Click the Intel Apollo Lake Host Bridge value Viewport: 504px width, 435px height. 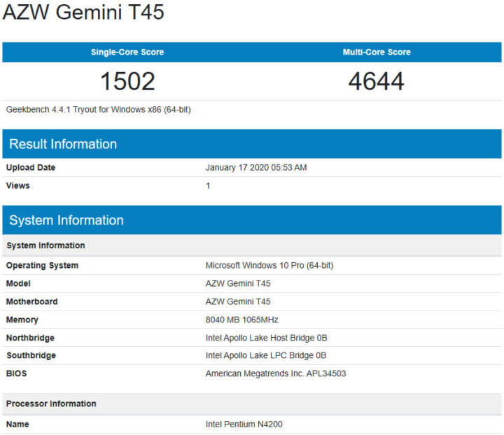click(x=266, y=338)
